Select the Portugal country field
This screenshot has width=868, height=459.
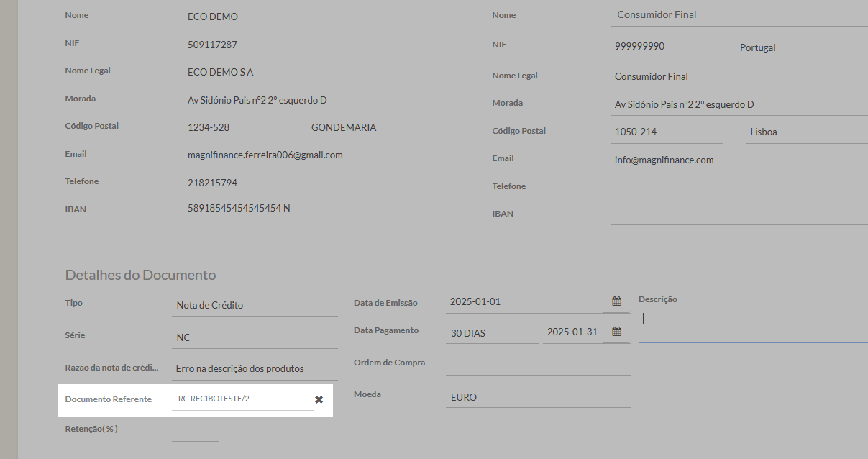tap(798, 47)
